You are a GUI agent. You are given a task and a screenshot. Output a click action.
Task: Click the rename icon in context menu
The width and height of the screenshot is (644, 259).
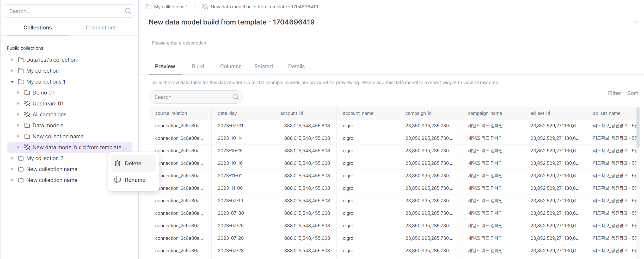[x=118, y=180]
